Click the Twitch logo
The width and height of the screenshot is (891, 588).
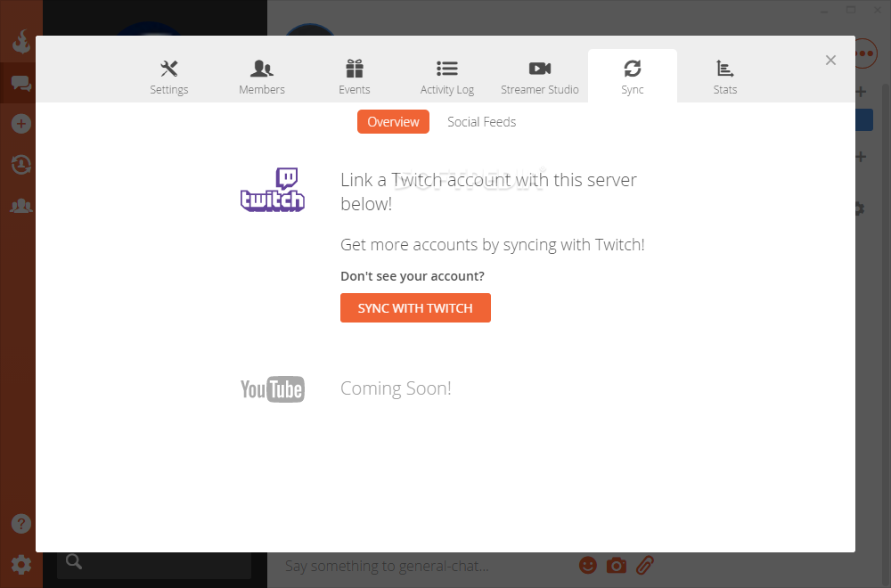tap(273, 189)
